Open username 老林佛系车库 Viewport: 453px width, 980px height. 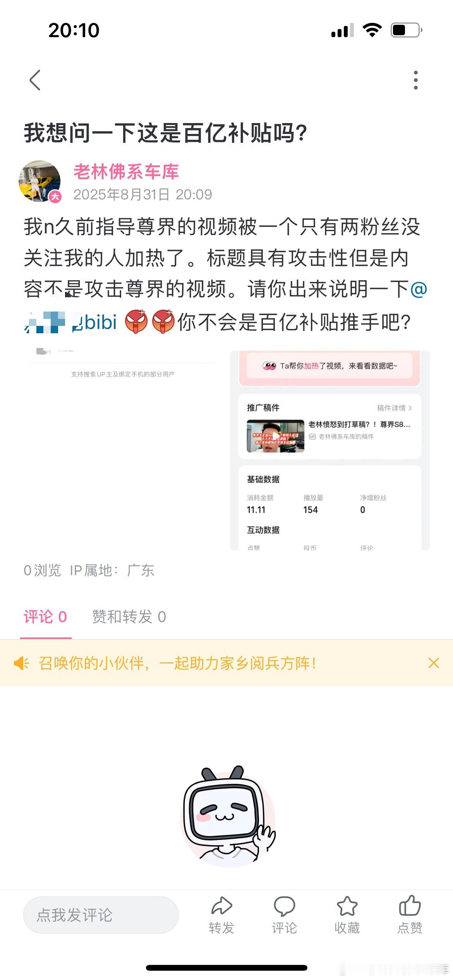126,172
